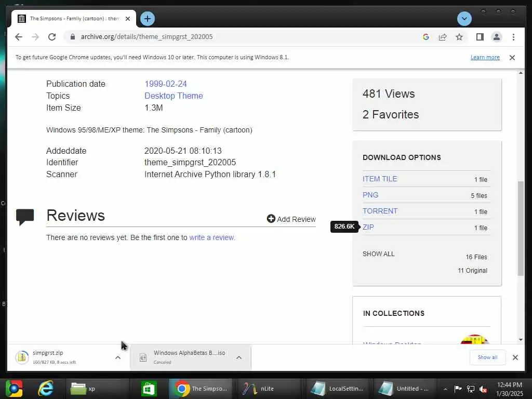532x399 pixels.
Task: Open the xp folder in taskbar
Action: 98,389
